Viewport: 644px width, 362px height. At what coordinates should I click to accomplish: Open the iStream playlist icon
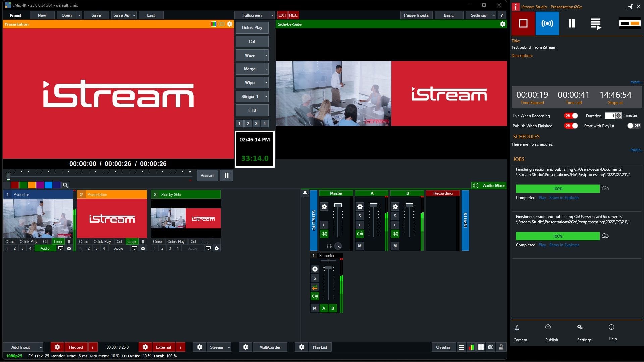pos(595,23)
